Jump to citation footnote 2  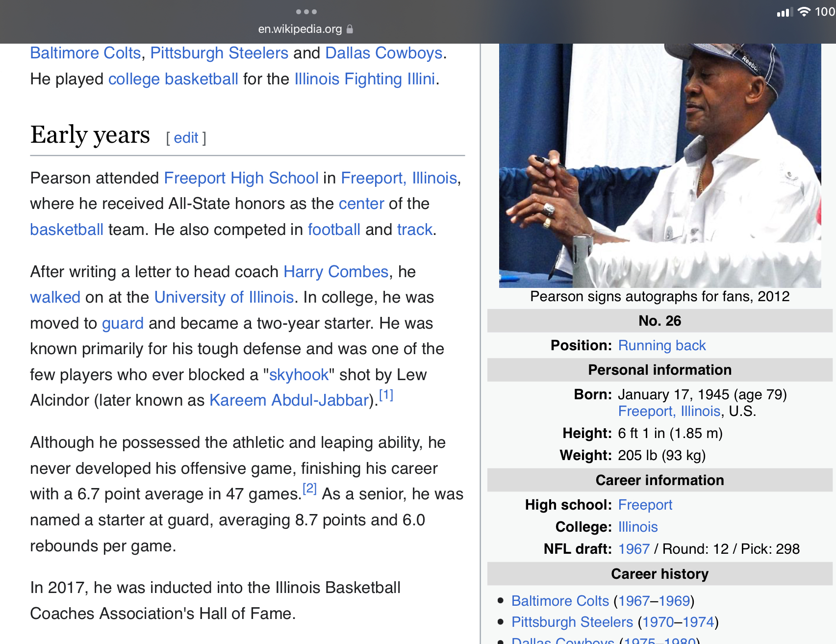pyautogui.click(x=309, y=489)
